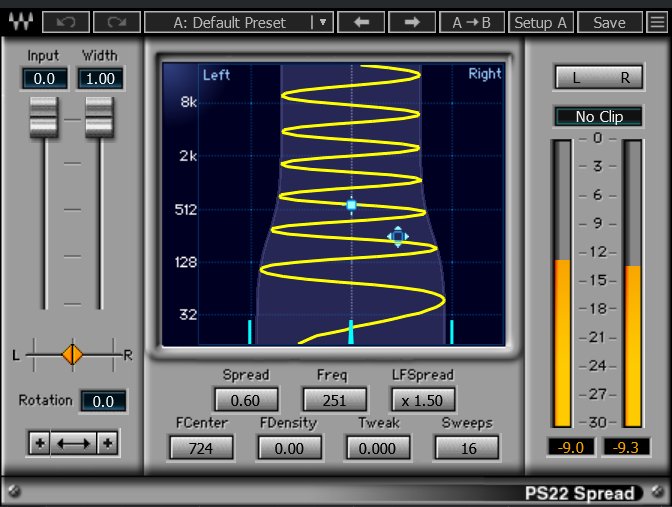Viewport: 672px width, 507px height.
Task: Click the 8k frequency label
Action: (x=189, y=102)
